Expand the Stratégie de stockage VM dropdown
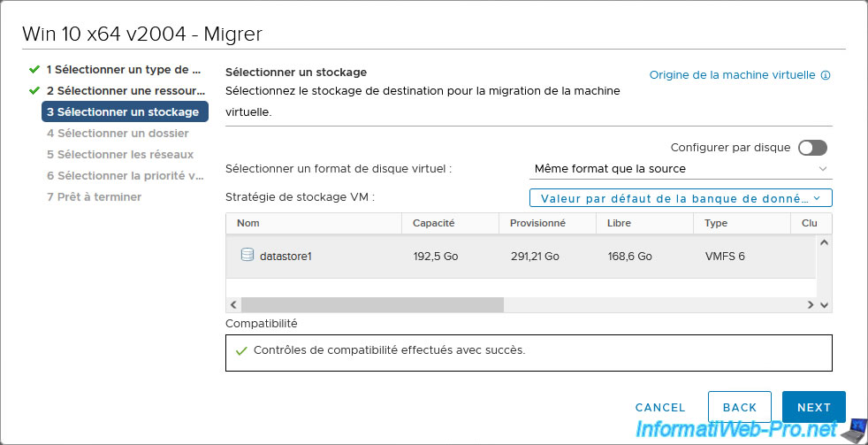This screenshot has width=868, height=445. pyautogui.click(x=681, y=198)
